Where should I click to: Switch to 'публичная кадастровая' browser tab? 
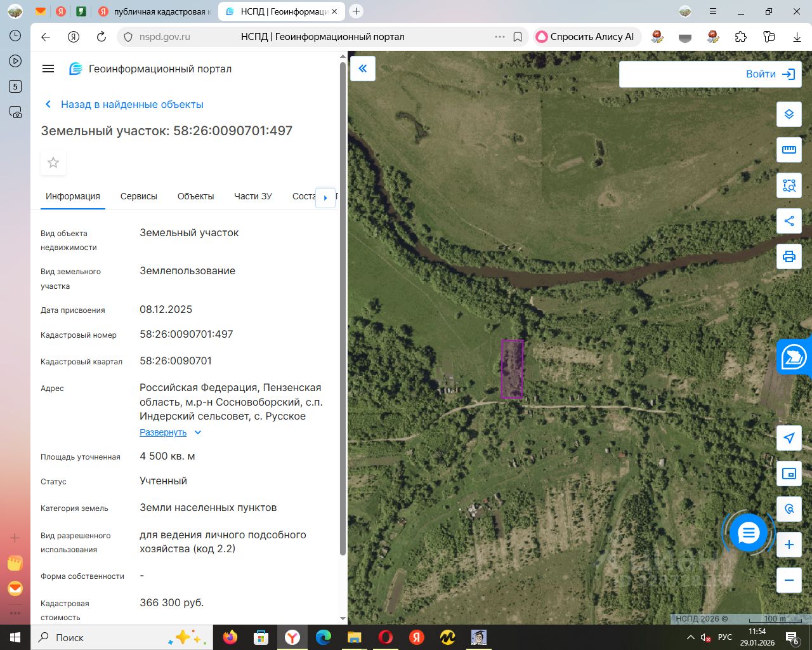(x=155, y=11)
